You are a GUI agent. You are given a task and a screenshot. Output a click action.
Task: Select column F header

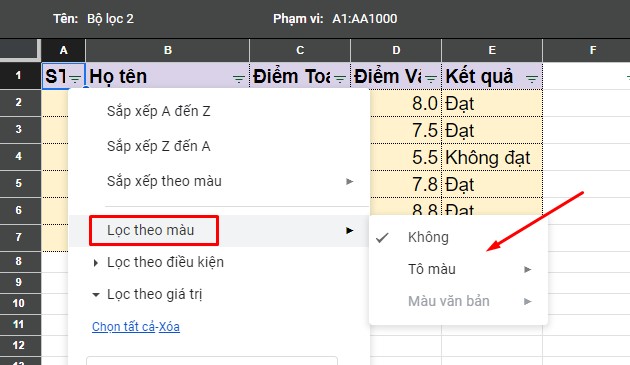point(593,50)
